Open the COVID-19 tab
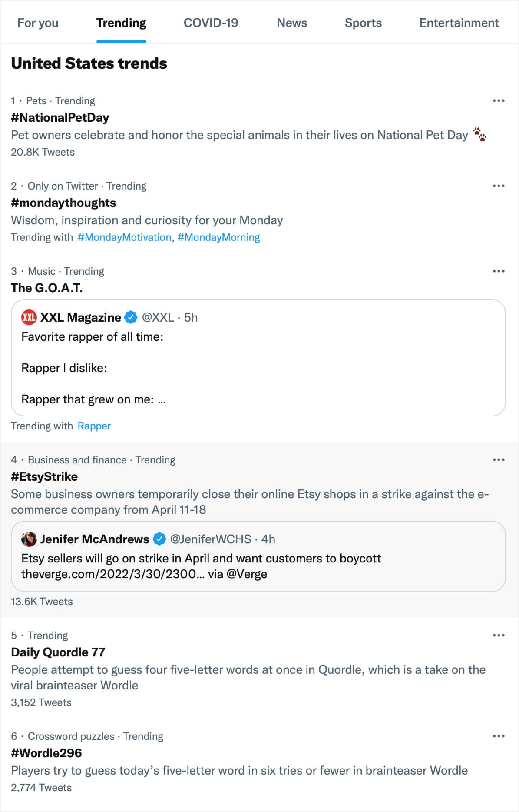Screen dimensions: 519x812 click(x=211, y=23)
